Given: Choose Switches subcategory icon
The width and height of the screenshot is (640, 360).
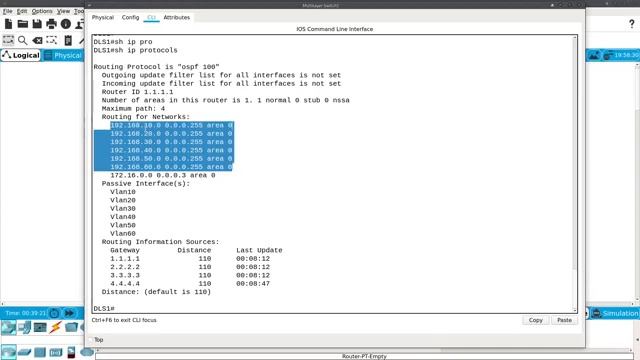Looking at the screenshot, I should (24, 352).
